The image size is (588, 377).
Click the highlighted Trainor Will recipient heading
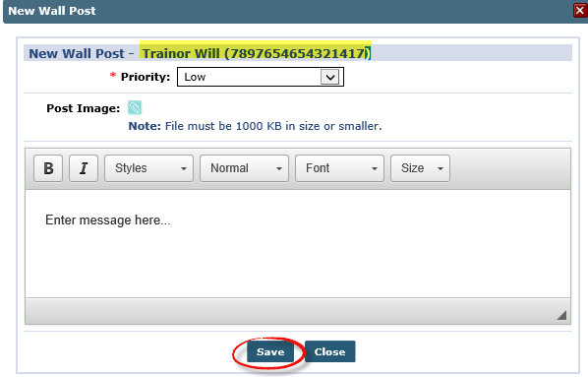pos(257,53)
